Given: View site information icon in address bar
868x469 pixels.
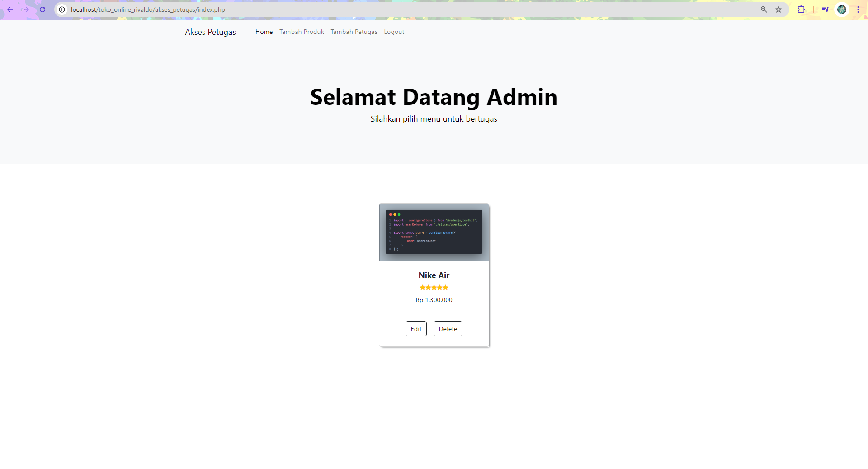Looking at the screenshot, I should pyautogui.click(x=62, y=9).
